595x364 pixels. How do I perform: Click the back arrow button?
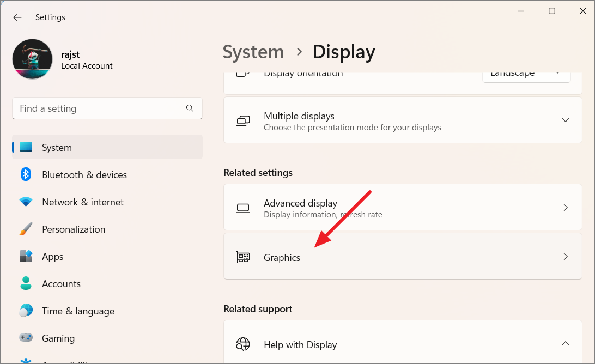point(17,17)
